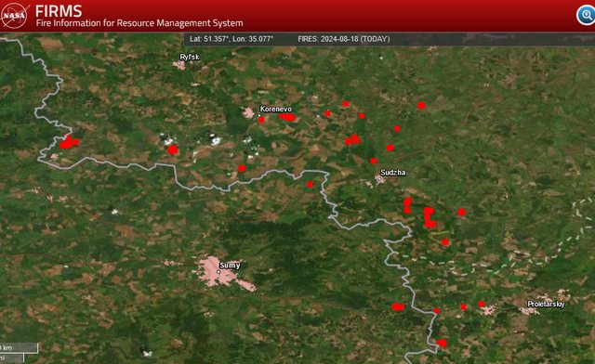Click the fire marker below the white clouds
This screenshot has height=364, width=595.
click(173, 149)
